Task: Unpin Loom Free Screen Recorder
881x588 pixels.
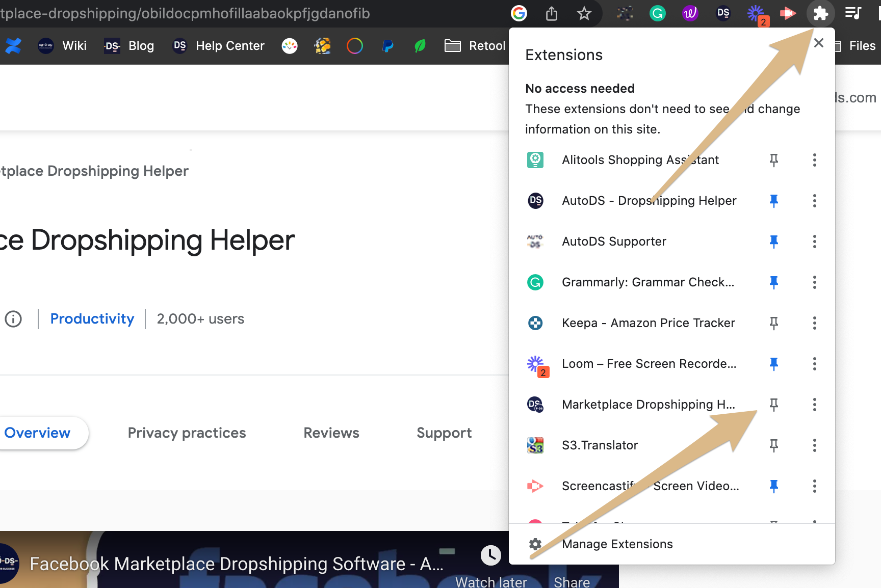Action: click(774, 364)
